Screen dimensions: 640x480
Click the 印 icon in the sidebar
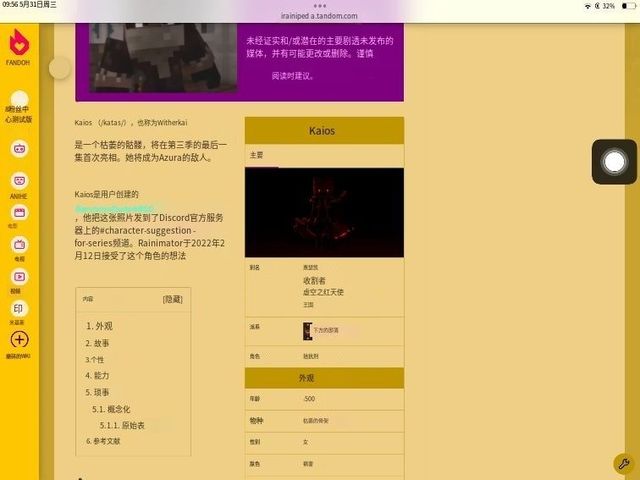point(19,308)
